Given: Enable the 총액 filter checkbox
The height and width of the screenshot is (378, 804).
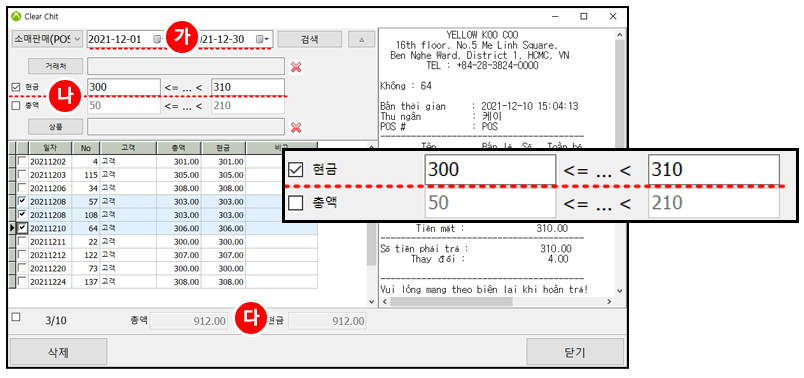Looking at the screenshot, I should click(16, 106).
